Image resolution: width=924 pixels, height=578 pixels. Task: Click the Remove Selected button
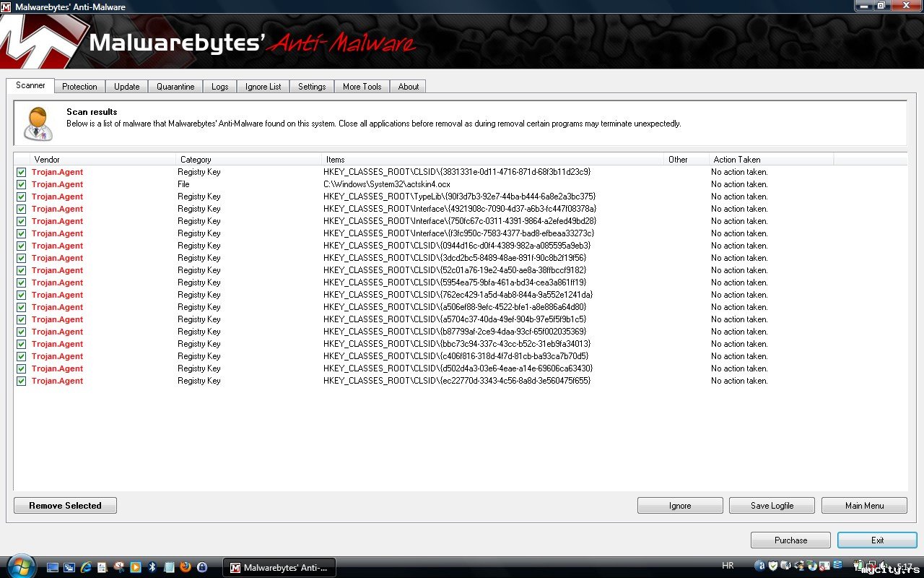click(65, 506)
